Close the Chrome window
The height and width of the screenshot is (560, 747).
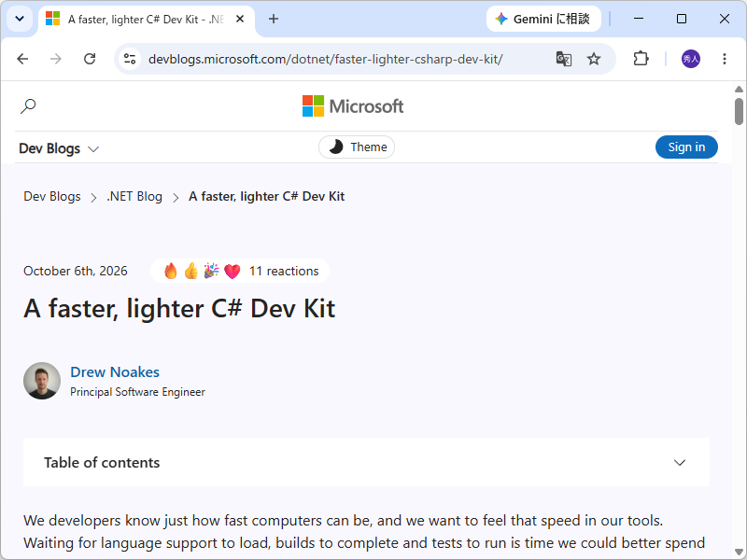click(x=725, y=19)
